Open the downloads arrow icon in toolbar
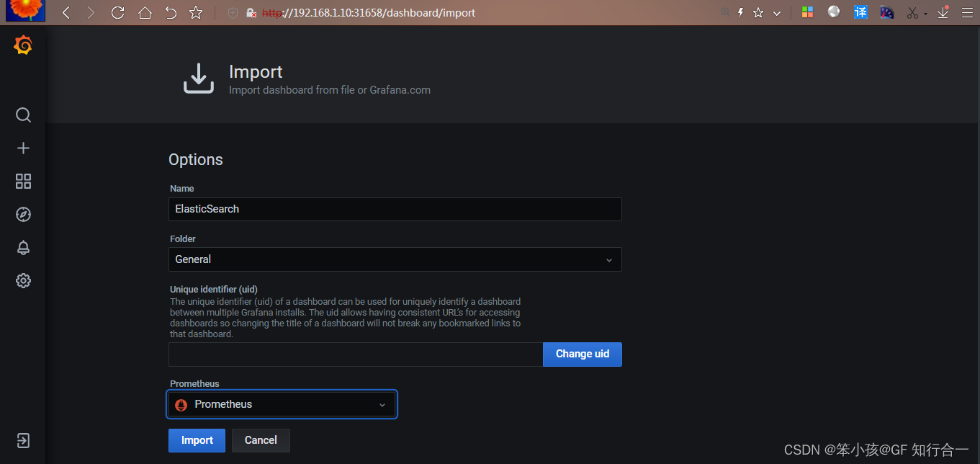 click(x=943, y=12)
